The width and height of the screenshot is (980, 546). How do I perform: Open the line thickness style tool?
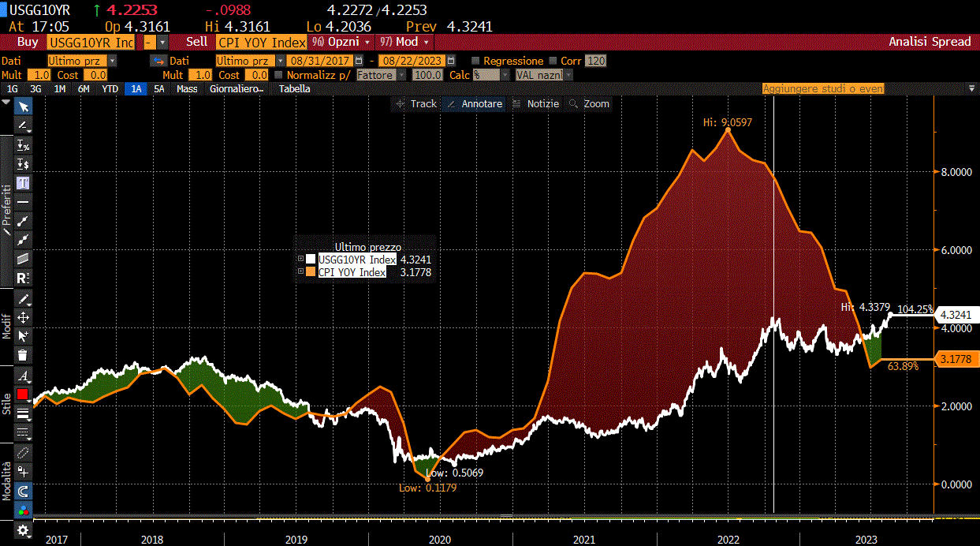point(24,413)
